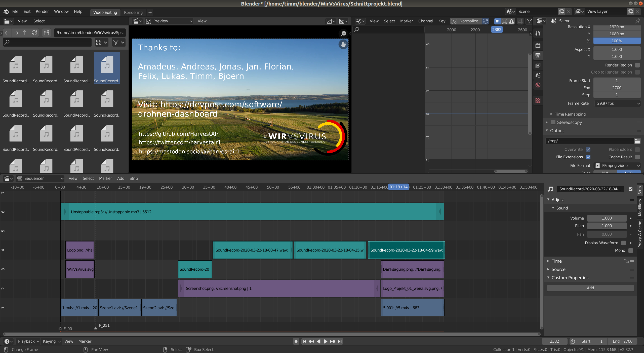This screenshot has width=644, height=353.
Task: Click the output path folder browse icon
Action: click(x=637, y=141)
